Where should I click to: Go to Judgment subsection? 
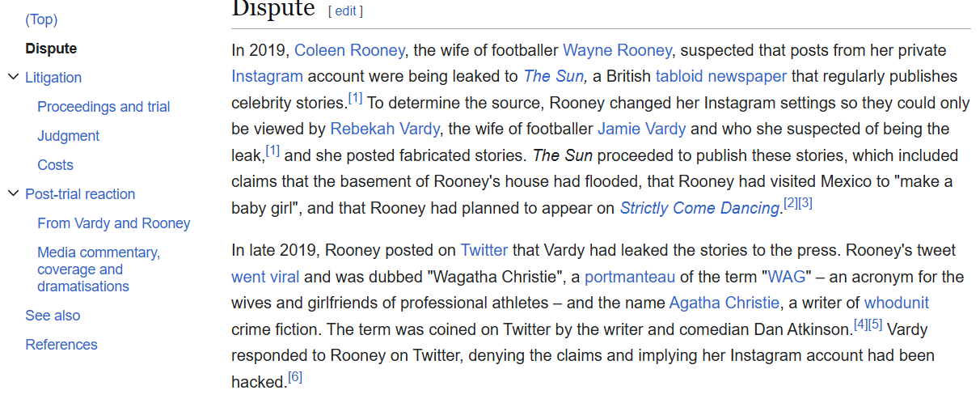click(68, 136)
